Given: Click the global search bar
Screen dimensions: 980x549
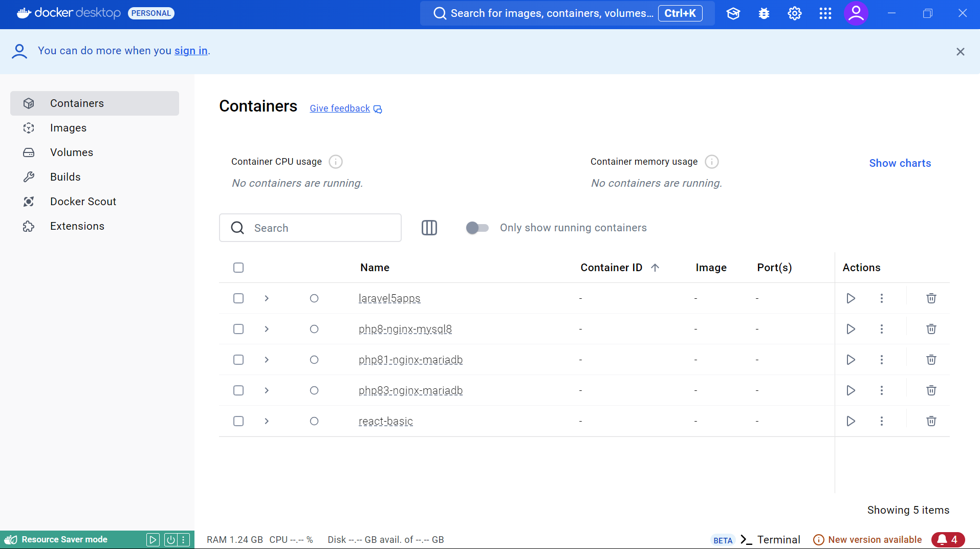Looking at the screenshot, I should click(x=567, y=13).
